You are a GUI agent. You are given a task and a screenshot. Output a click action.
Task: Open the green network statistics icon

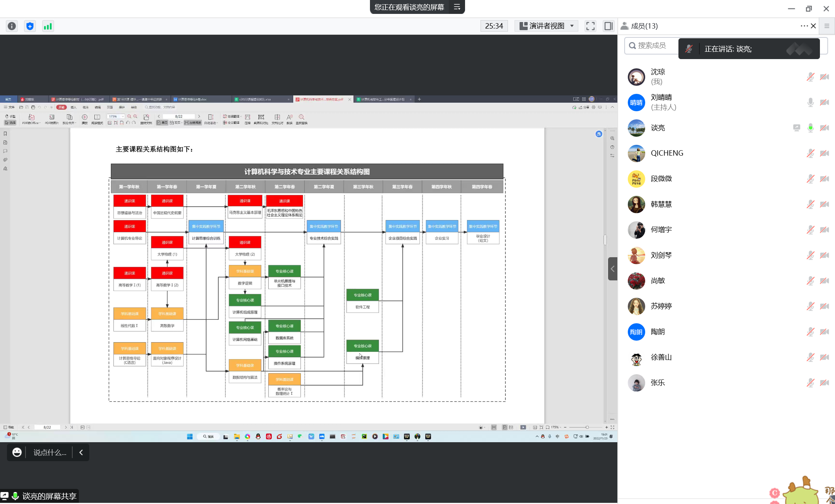pos(48,26)
